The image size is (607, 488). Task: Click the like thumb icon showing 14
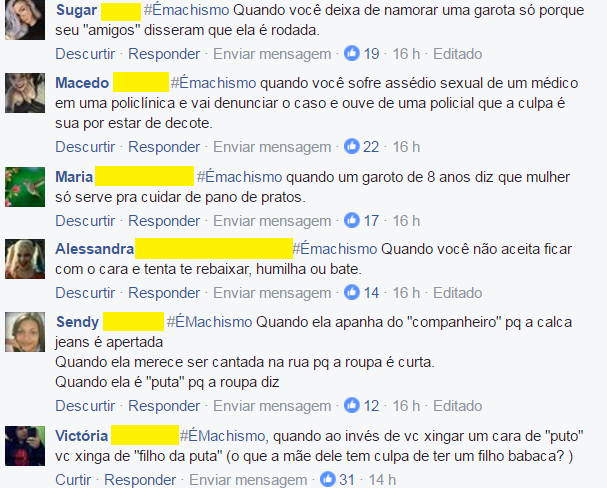click(x=352, y=292)
